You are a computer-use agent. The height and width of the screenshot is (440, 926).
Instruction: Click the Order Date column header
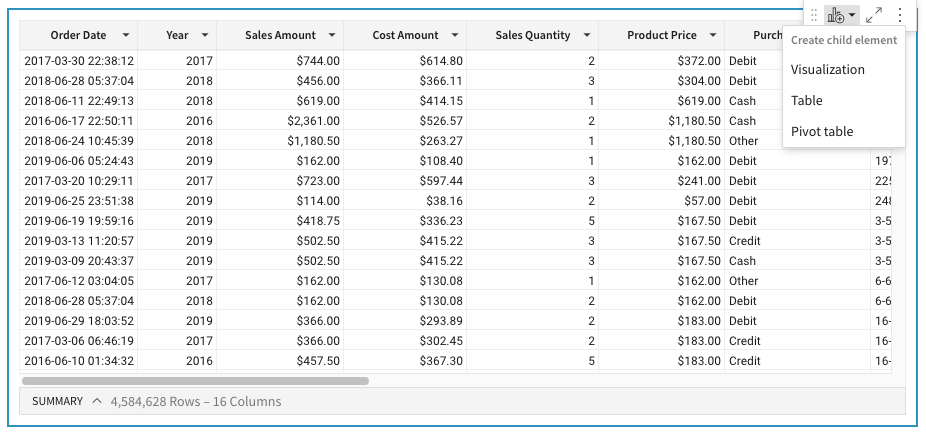[78, 36]
